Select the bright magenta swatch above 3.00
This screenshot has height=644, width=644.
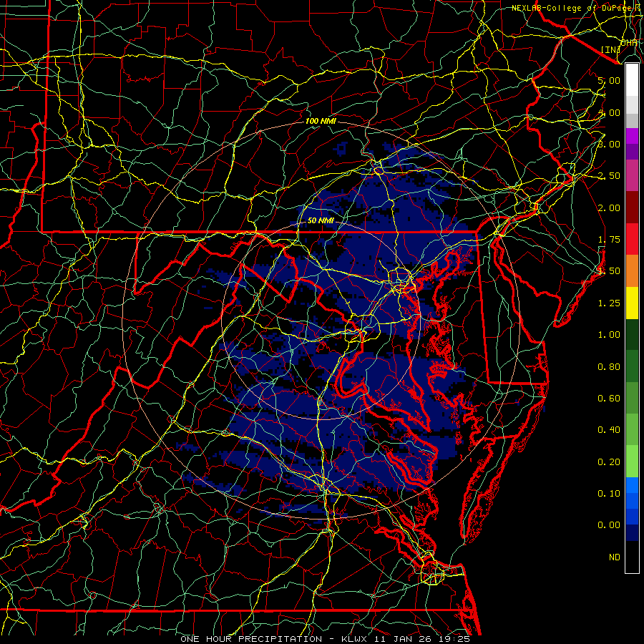[x=632, y=136]
